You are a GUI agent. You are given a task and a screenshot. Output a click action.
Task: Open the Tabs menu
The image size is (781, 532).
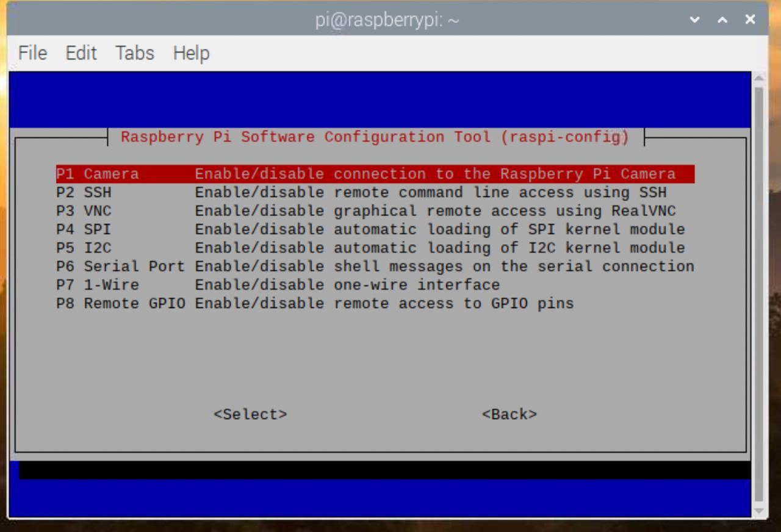[134, 53]
